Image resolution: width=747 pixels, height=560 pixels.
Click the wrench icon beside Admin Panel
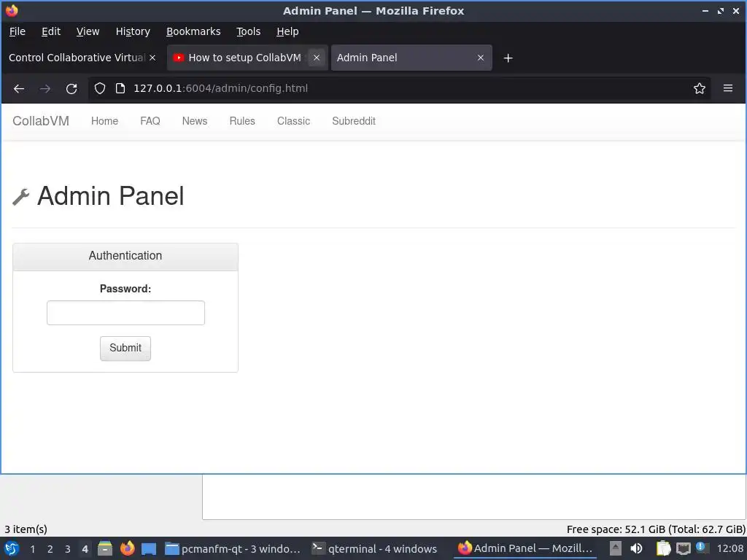point(21,197)
